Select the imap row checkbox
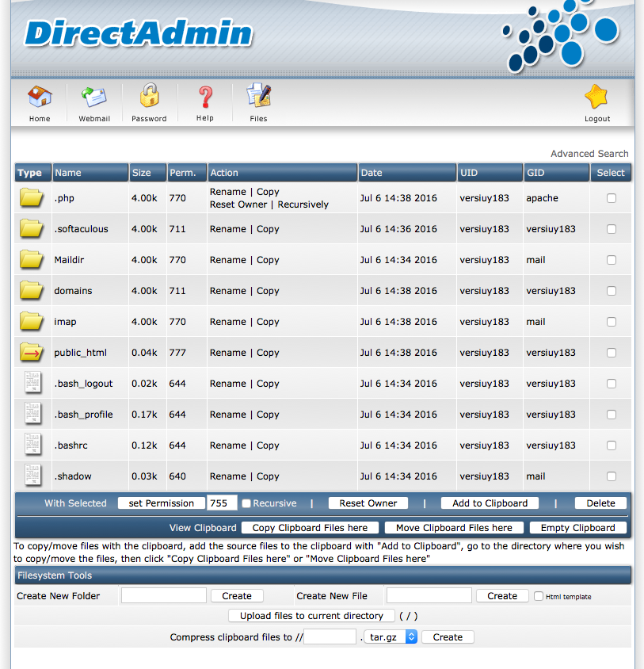The height and width of the screenshot is (669, 644). pyautogui.click(x=612, y=322)
